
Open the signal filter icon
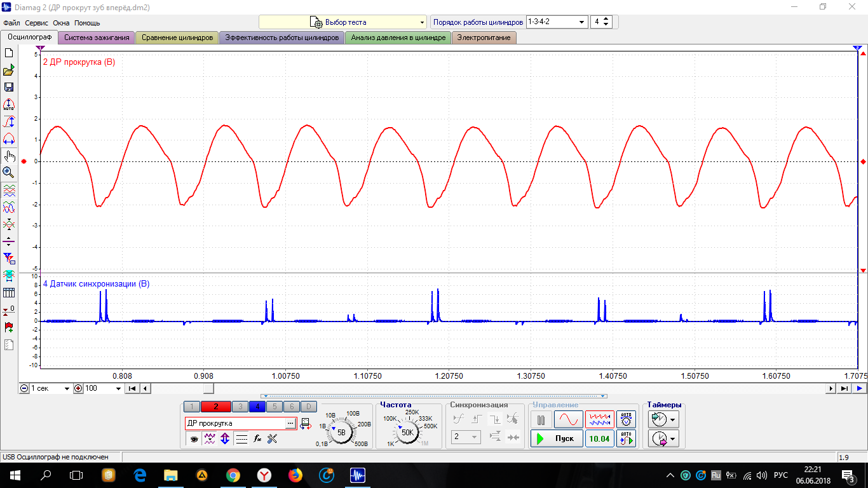9,259
